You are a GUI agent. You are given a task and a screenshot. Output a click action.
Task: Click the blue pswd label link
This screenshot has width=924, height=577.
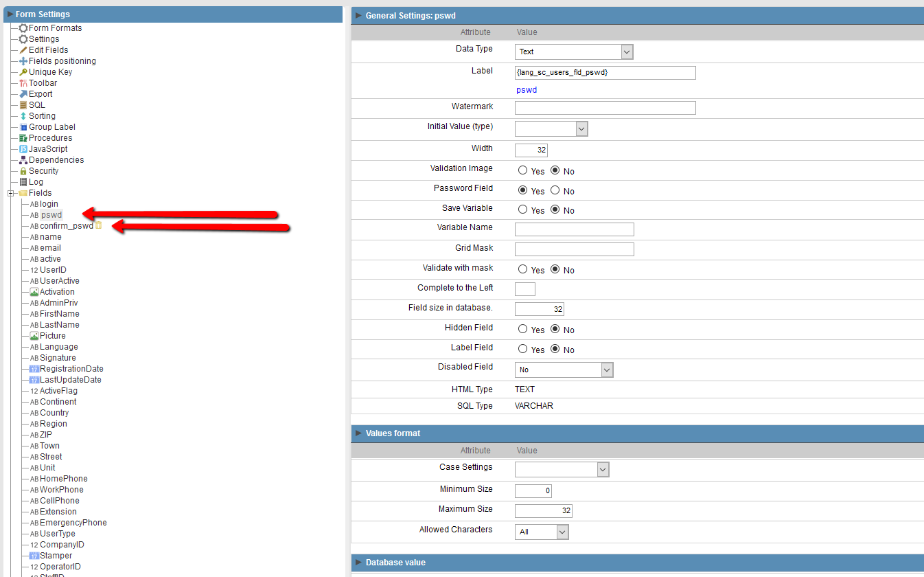click(x=527, y=90)
